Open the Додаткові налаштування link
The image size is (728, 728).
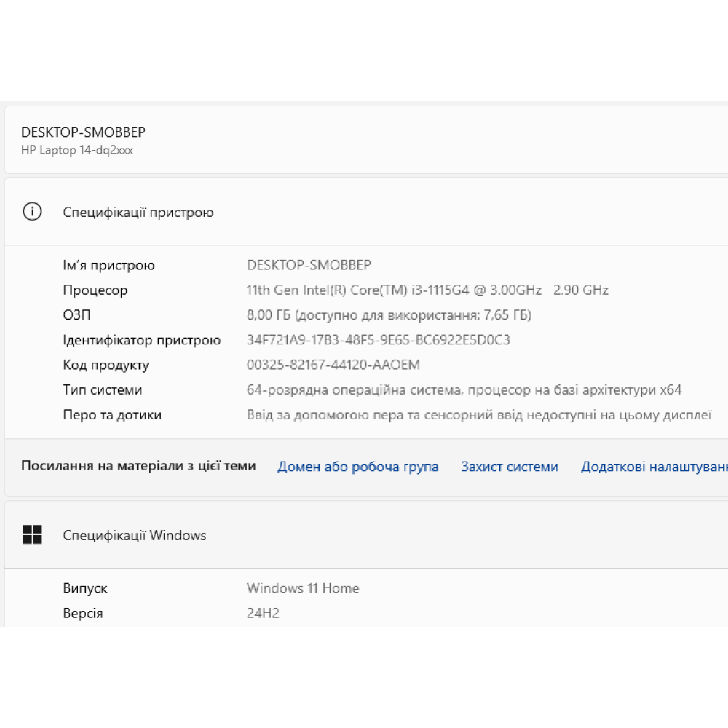[653, 467]
